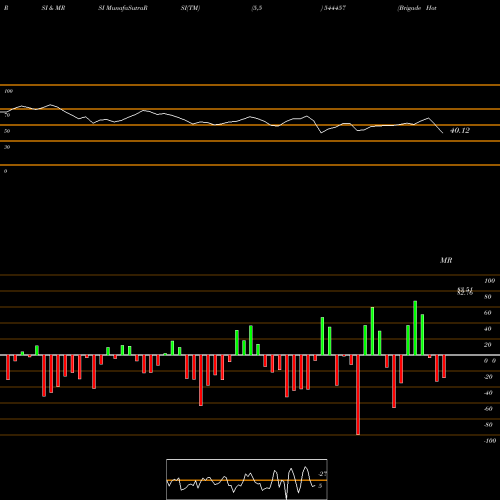Click the tallest green MR bar

pyautogui.click(x=415, y=328)
